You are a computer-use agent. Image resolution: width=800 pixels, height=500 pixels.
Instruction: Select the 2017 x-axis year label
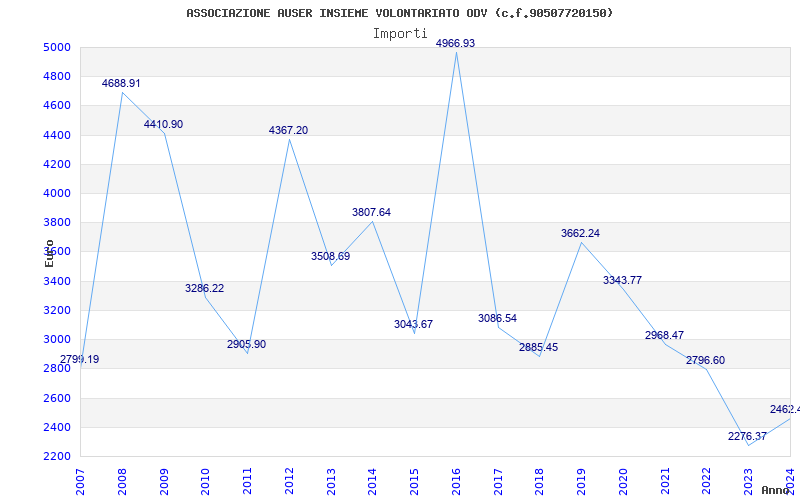(498, 482)
